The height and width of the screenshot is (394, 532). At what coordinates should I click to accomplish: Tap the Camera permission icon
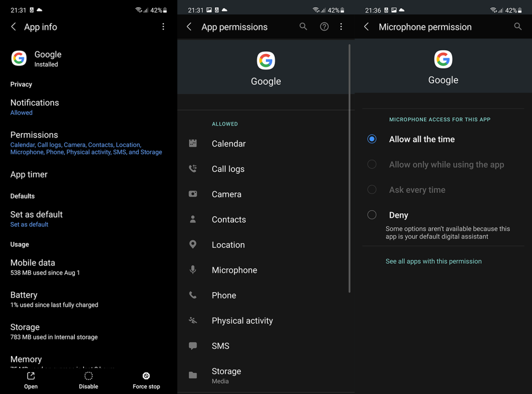point(193,194)
